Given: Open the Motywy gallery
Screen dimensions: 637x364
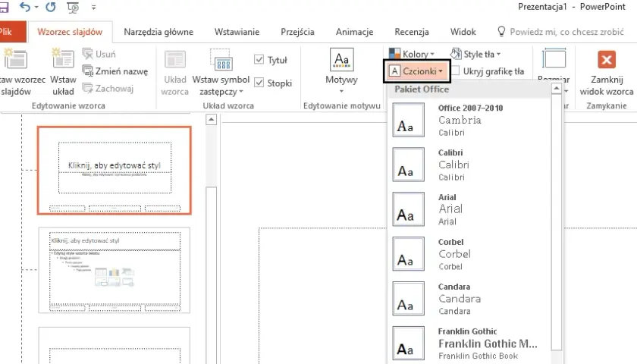Looking at the screenshot, I should pyautogui.click(x=342, y=71).
